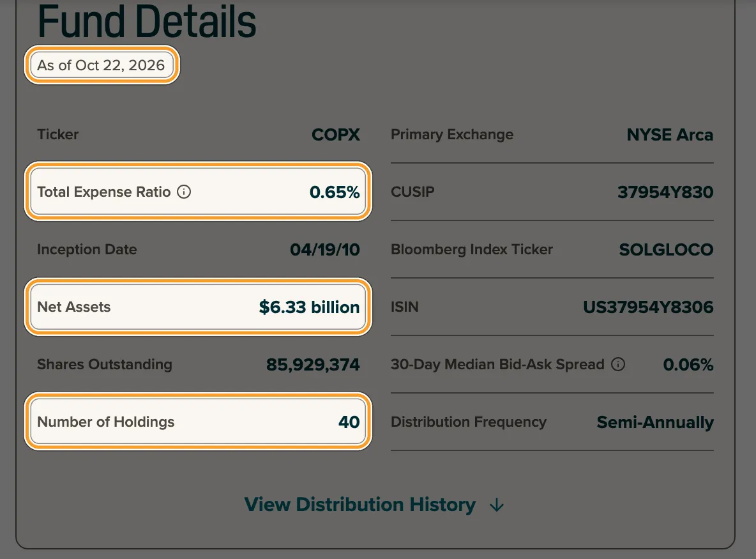
Task: Select the As of Oct 22, 2026 date label
Action: tap(102, 65)
